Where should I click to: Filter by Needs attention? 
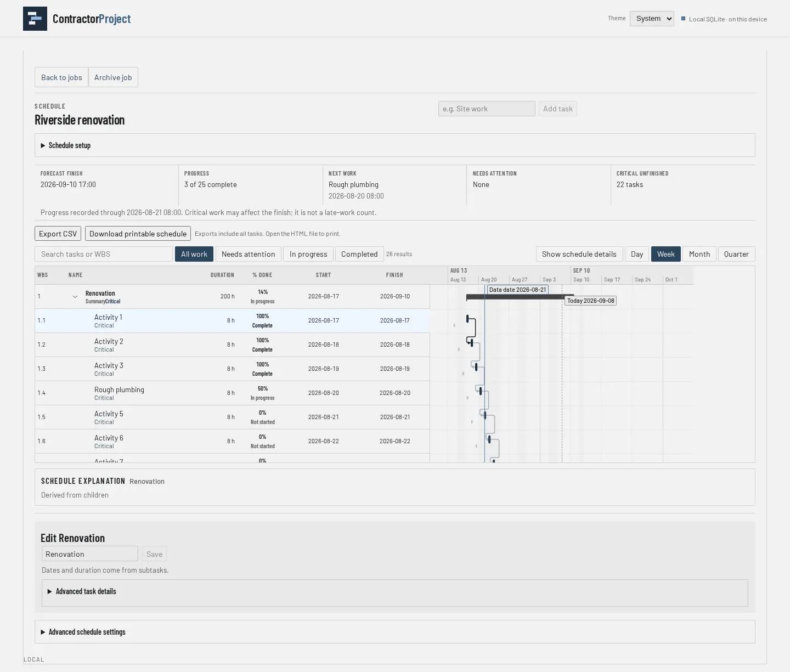[249, 254]
